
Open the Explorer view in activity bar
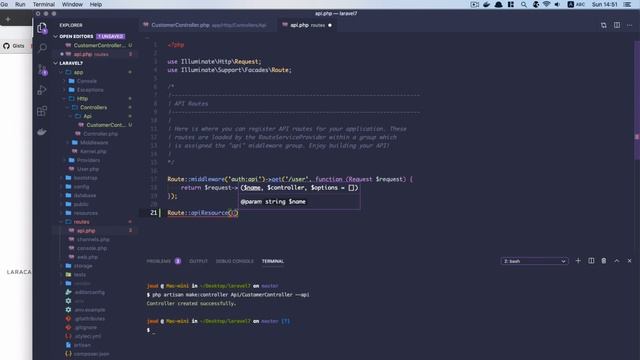click(x=42, y=28)
